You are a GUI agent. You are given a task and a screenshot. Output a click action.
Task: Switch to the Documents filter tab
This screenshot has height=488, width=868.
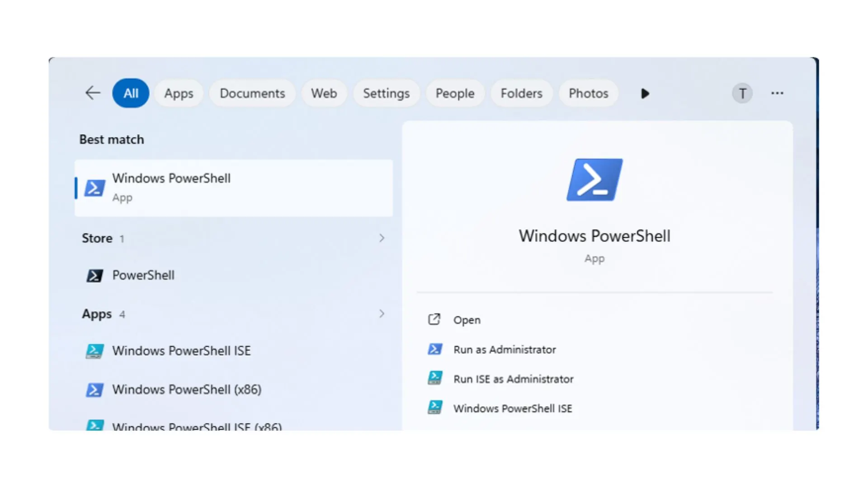[252, 93]
